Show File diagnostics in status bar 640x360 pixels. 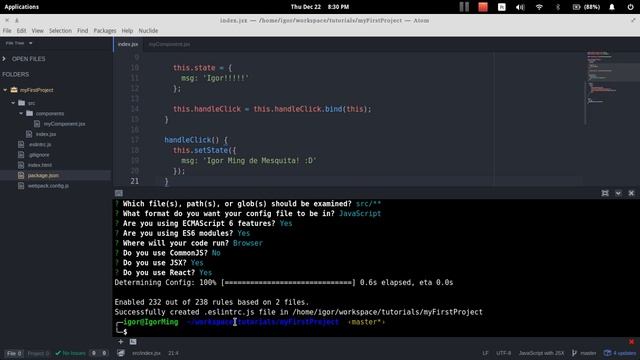point(14,353)
